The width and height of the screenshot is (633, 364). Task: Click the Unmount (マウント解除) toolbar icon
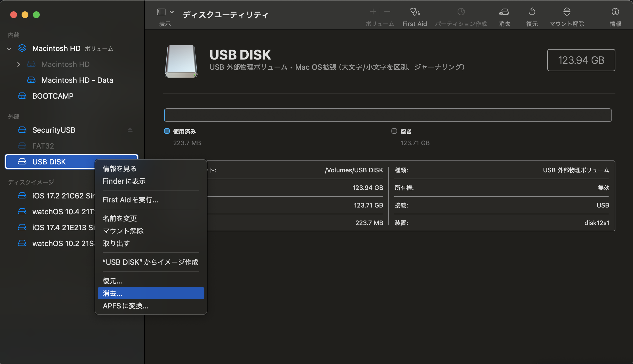coord(567,12)
